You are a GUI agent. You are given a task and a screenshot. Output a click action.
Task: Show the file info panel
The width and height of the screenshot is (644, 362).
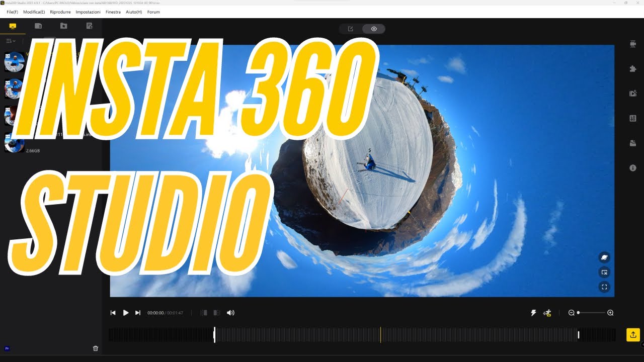633,168
